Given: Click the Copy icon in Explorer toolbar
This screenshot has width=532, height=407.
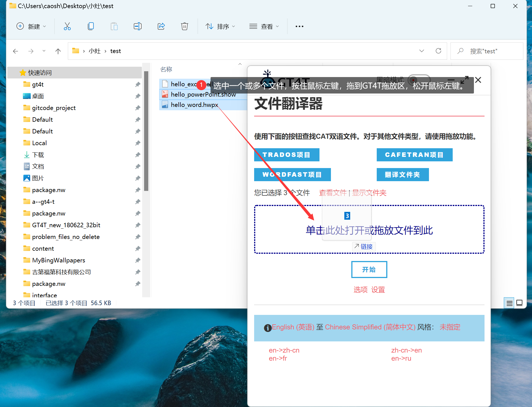Looking at the screenshot, I should [90, 27].
